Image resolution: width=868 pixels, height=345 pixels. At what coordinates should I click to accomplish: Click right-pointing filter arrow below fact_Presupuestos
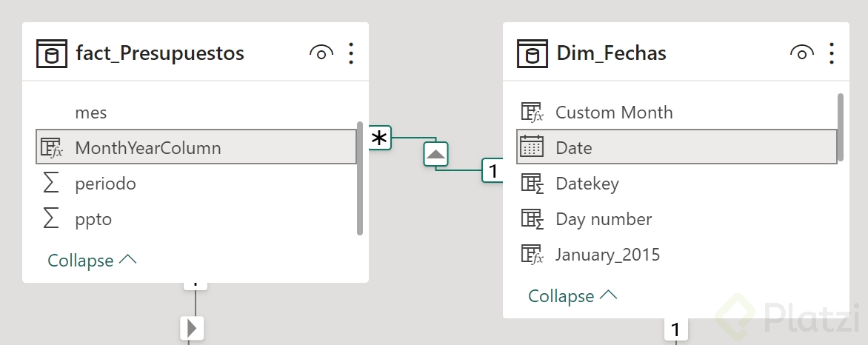click(193, 328)
